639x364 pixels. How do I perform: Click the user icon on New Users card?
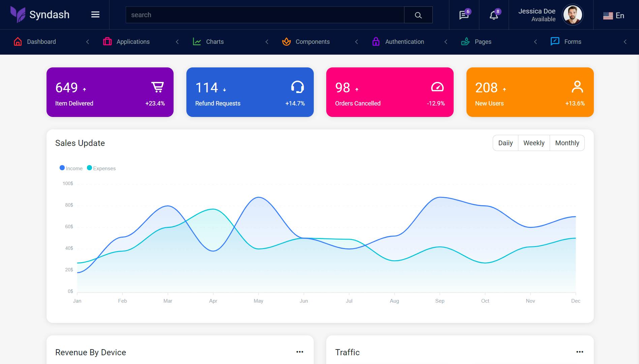577,87
